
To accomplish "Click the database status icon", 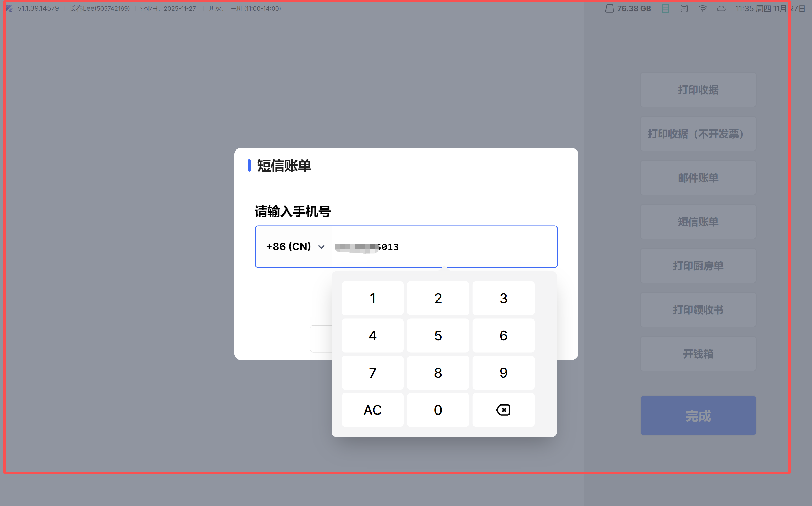I will (684, 9).
